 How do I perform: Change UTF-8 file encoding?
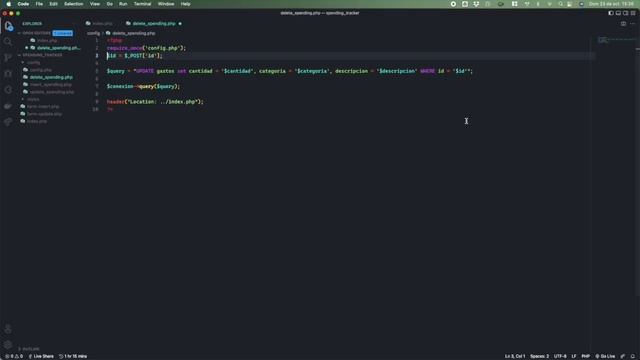click(560, 356)
